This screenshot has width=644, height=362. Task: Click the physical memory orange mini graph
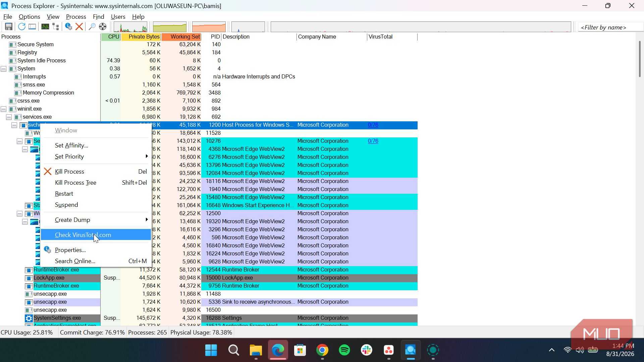(209, 27)
